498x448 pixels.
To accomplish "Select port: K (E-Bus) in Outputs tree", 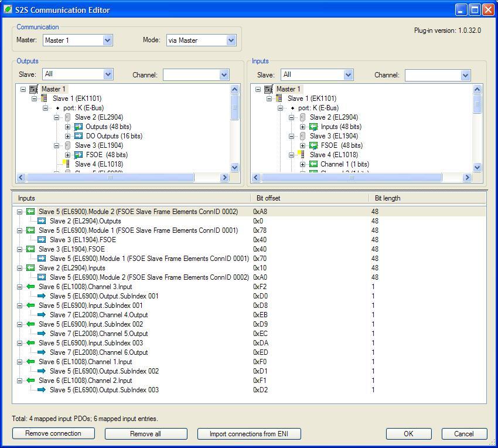I will click(x=84, y=108).
